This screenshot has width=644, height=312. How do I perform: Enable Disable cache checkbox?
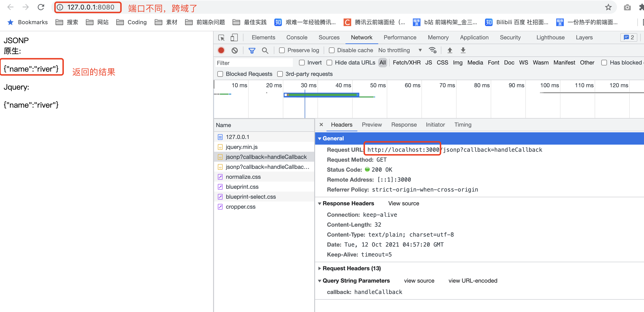331,50
